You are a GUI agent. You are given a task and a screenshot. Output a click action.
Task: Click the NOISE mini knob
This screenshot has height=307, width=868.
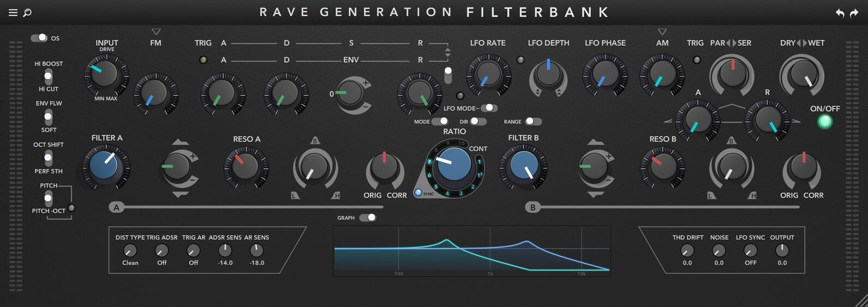point(719,250)
